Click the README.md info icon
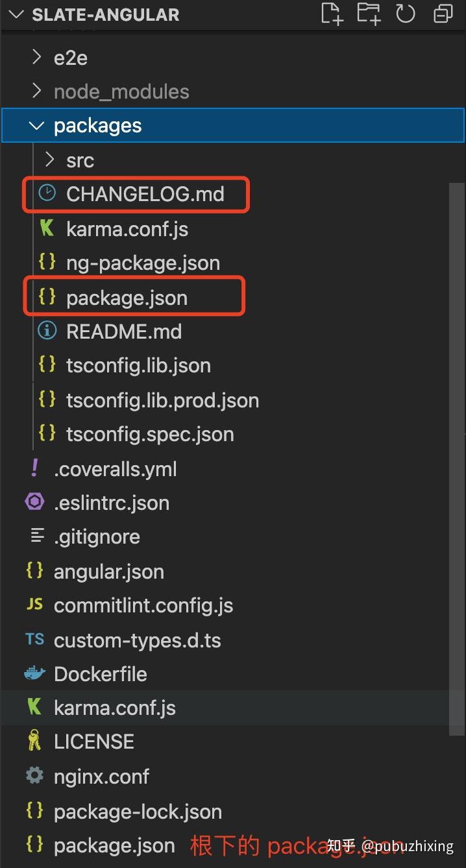Image resolution: width=466 pixels, height=868 pixels. click(47, 331)
